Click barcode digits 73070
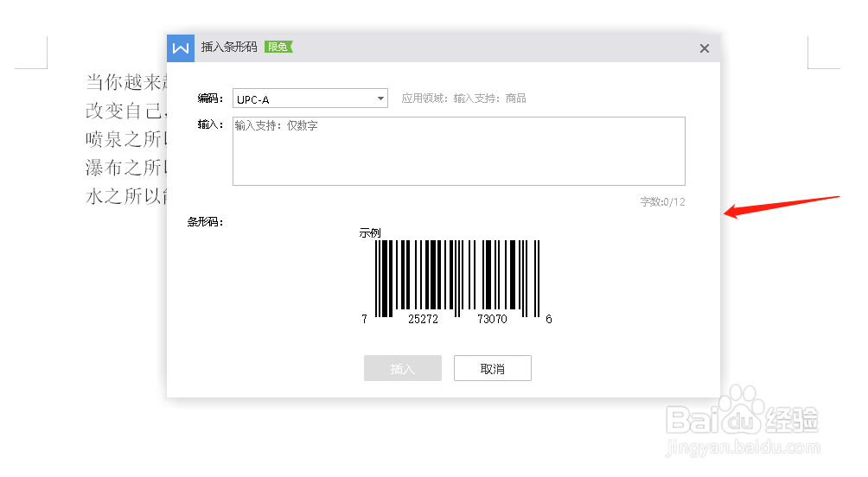 point(492,319)
